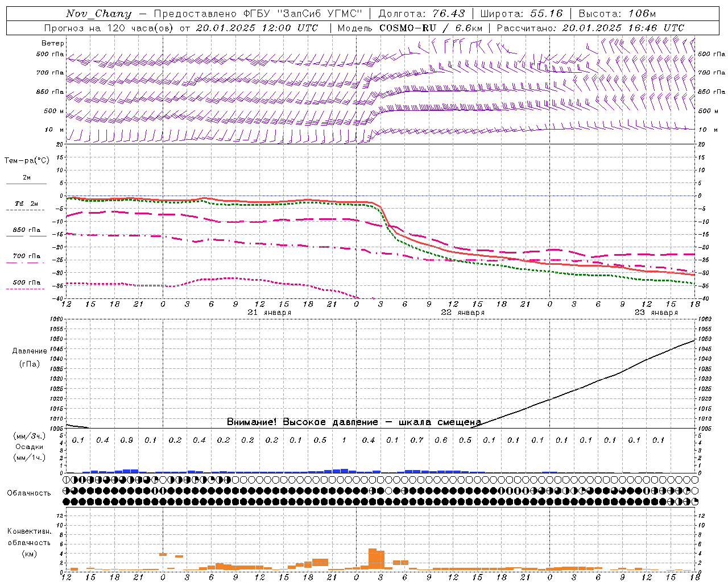Click the "22 января" date label
This screenshot has height=582, width=728.
point(463,313)
